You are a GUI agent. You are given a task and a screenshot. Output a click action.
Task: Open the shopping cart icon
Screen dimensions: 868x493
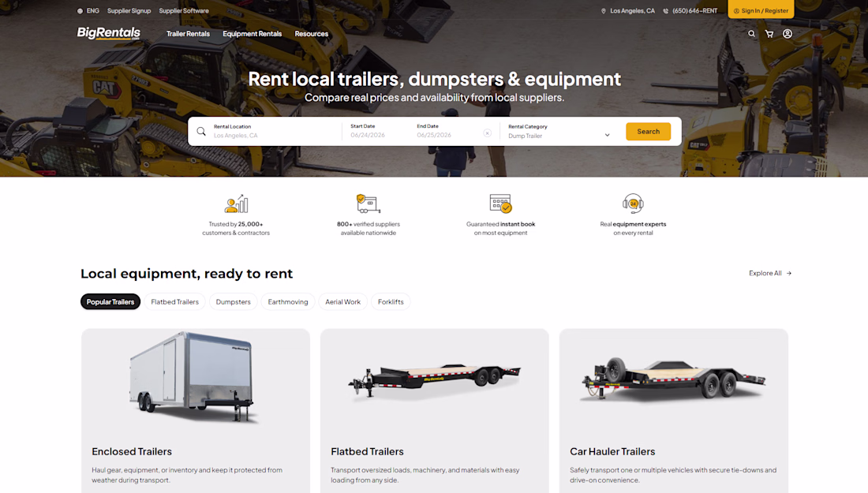pyautogui.click(x=769, y=34)
